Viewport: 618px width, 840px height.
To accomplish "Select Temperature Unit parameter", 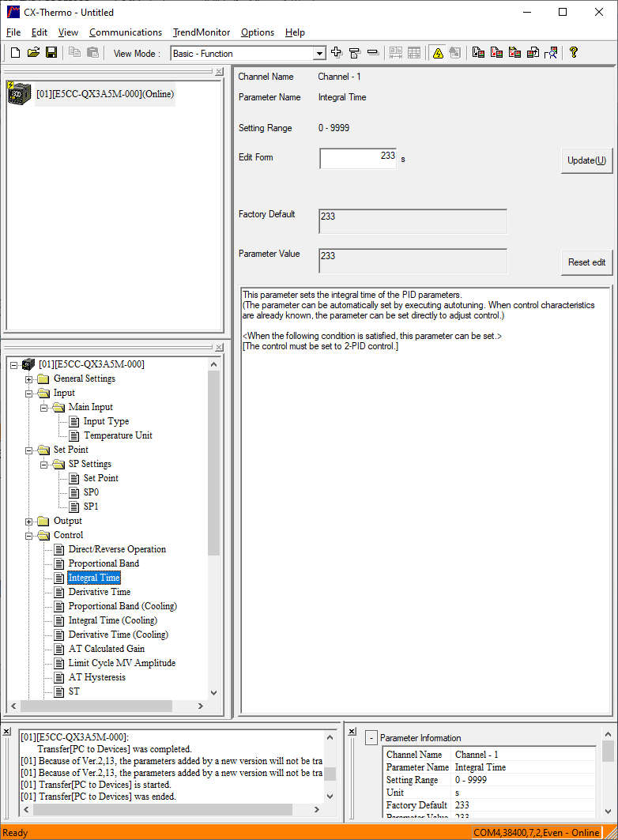I will point(118,435).
